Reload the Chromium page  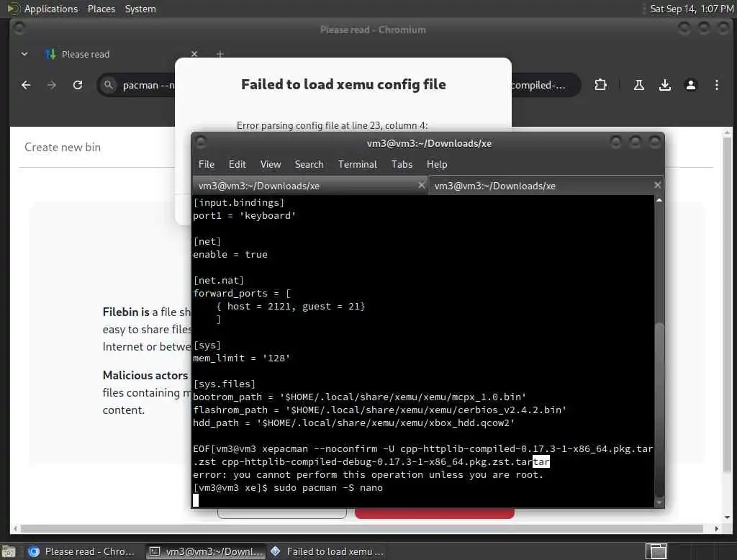78,85
